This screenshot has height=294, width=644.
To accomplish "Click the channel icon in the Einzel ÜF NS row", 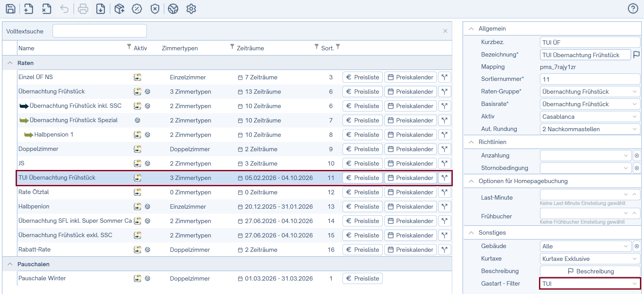I will [137, 77].
